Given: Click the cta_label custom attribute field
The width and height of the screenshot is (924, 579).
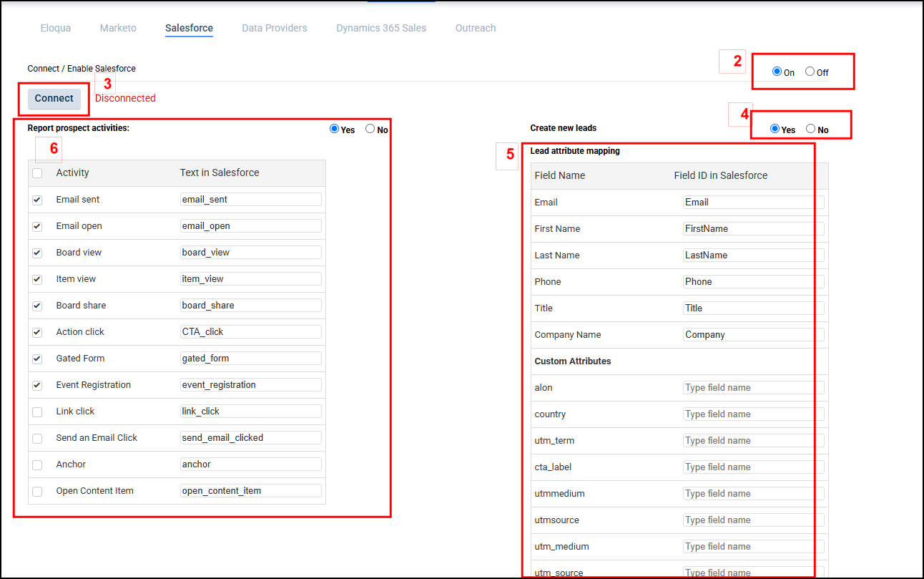Looking at the screenshot, I should click(x=754, y=467).
